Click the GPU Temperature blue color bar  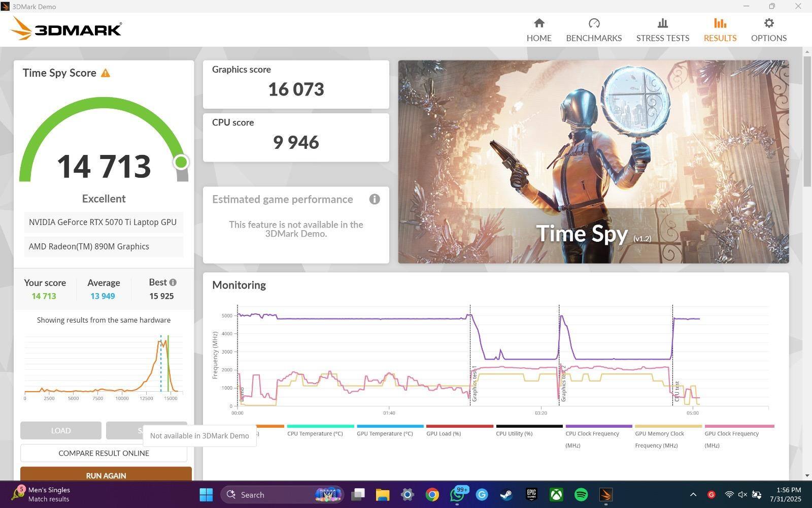(390, 426)
